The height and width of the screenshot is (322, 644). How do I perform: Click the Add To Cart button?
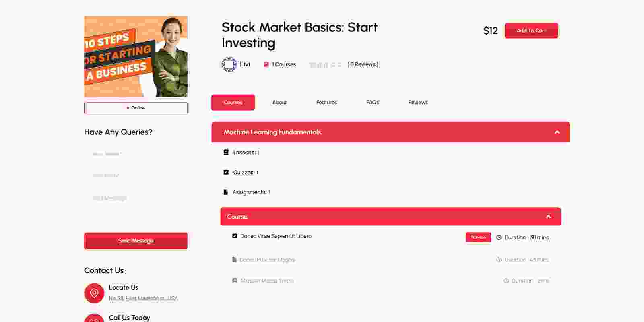[531, 31]
